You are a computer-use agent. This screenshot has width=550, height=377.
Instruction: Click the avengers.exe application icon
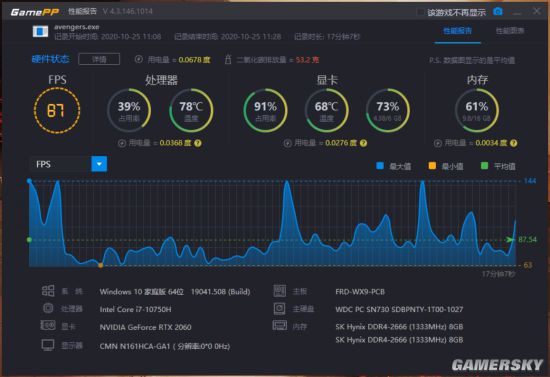click(x=40, y=31)
